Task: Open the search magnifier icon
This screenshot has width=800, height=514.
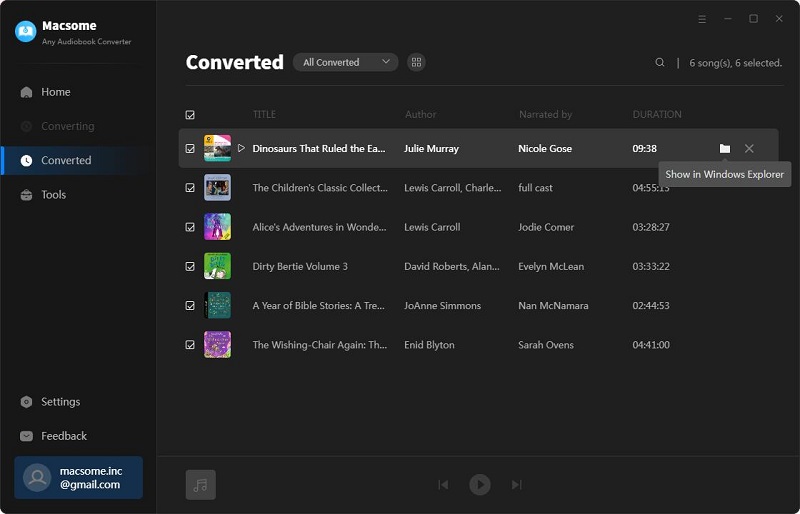Action: click(660, 62)
